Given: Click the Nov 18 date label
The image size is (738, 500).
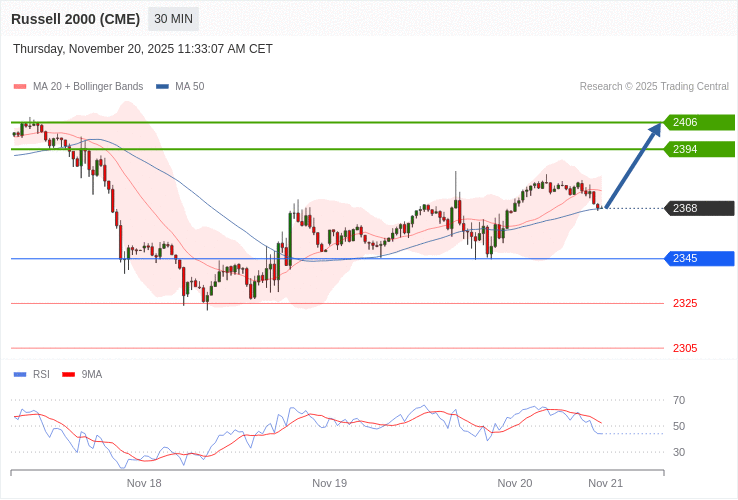Looking at the screenshot, I should click(144, 483).
